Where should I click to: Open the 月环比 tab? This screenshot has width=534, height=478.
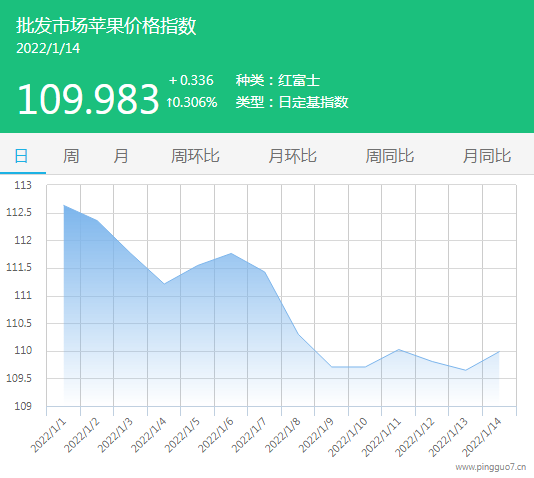[x=292, y=156]
